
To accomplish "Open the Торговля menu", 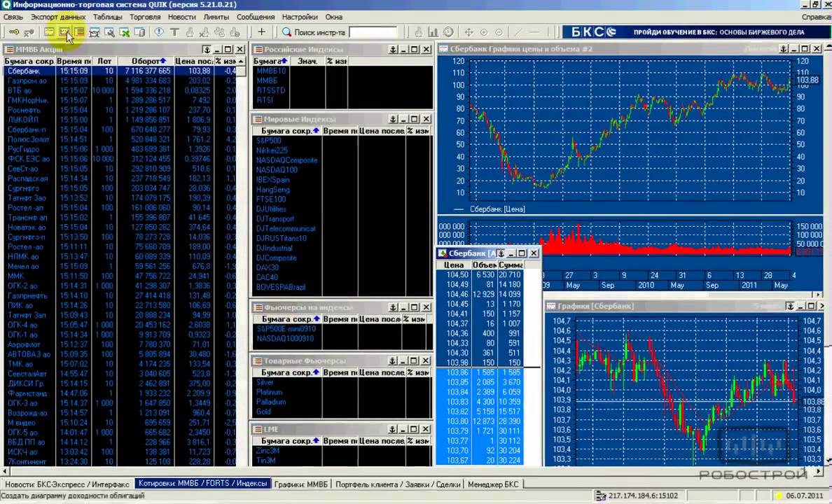I will tap(145, 17).
